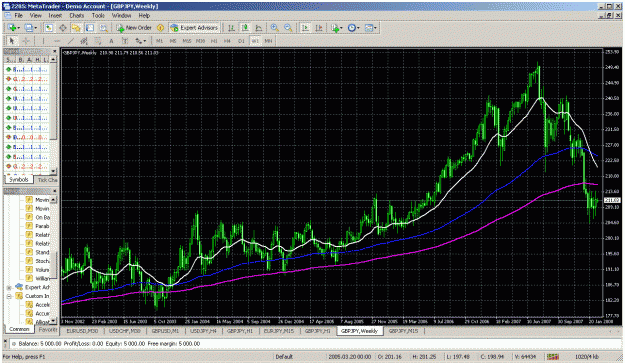
Task: Select the Horizontal Line drawing tool
Action: (x=57, y=41)
